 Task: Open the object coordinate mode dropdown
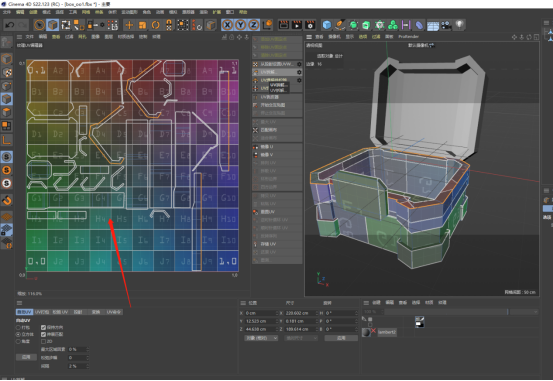(261, 338)
